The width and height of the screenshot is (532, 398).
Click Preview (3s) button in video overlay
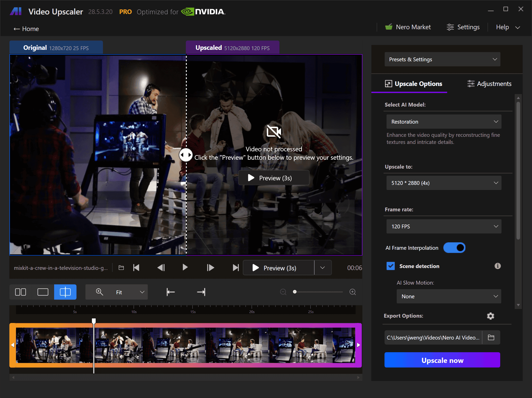click(x=274, y=178)
